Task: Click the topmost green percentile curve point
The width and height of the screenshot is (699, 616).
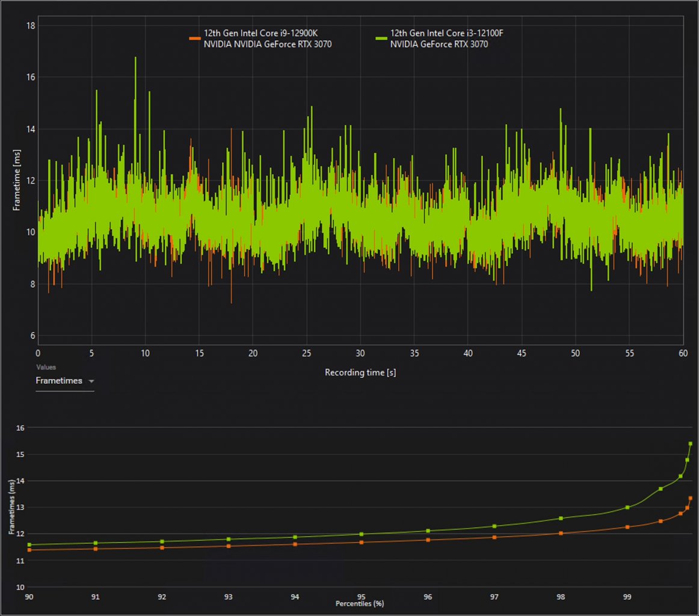Action: (691, 444)
